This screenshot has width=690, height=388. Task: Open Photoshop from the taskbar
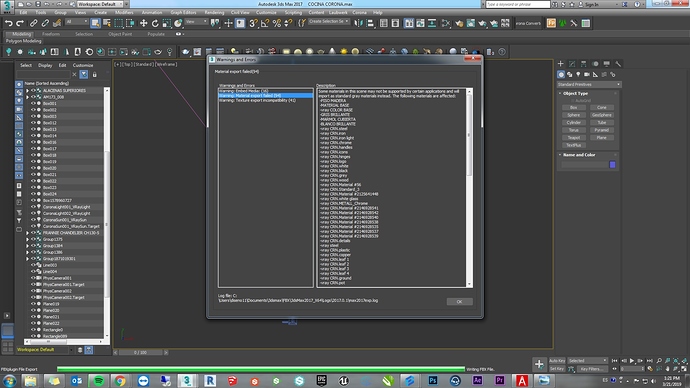433,381
